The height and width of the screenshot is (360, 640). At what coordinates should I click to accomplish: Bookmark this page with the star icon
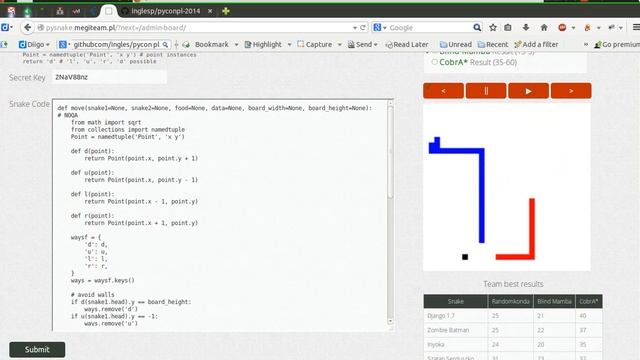pyautogui.click(x=493, y=27)
